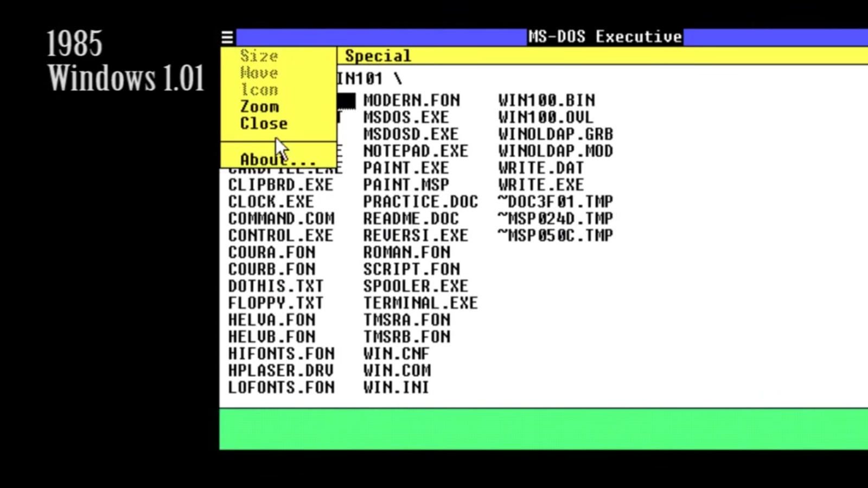Select file WIN.CNF
This screenshot has height=488, width=868.
pyautogui.click(x=397, y=354)
